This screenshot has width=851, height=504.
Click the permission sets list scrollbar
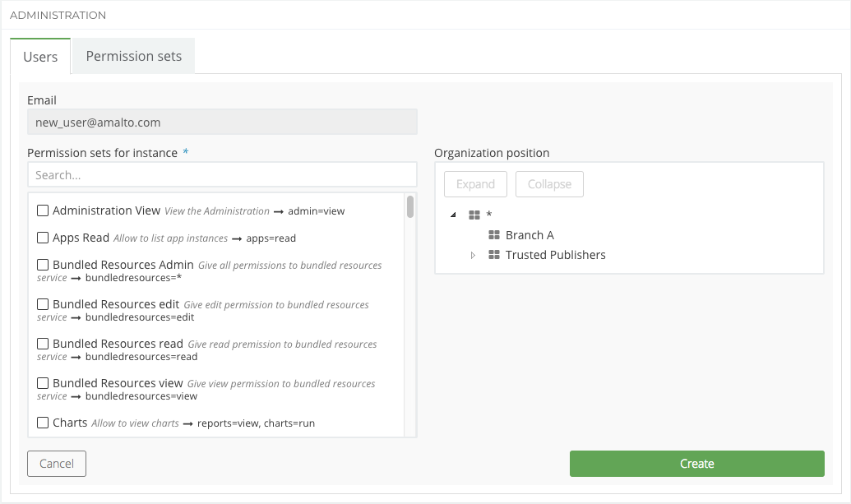point(410,207)
